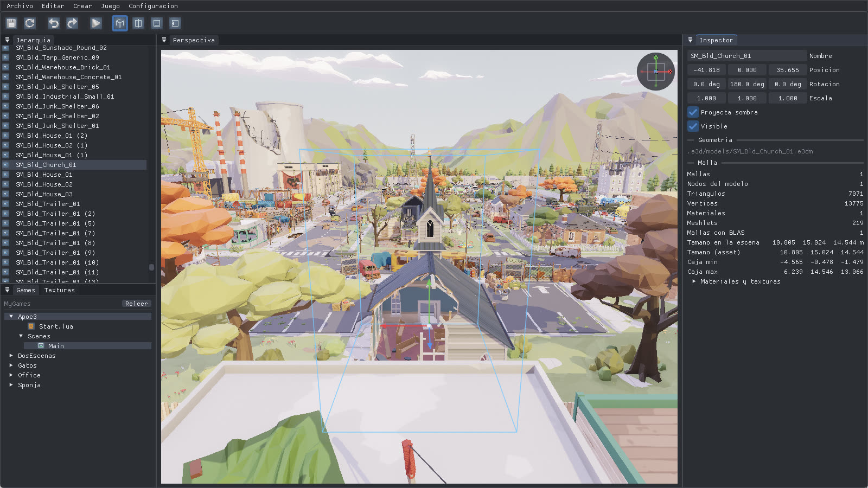Open the Jerarquia panel dropdown menu
This screenshot has height=488, width=868.
(x=7, y=40)
